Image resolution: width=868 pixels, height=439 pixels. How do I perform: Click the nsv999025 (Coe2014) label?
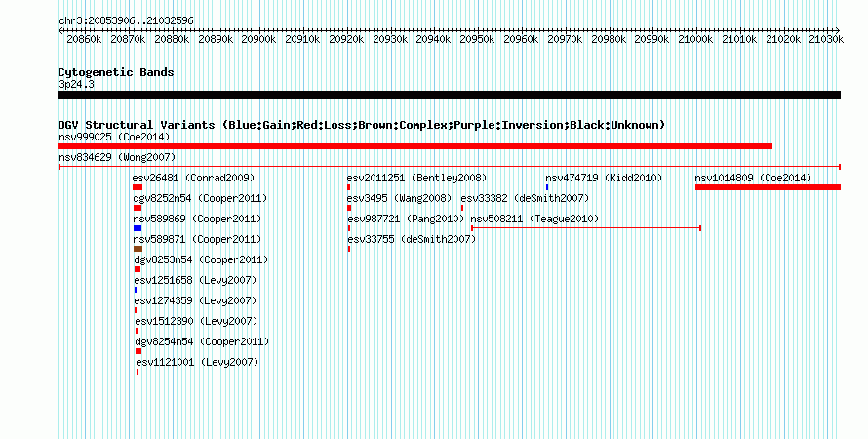pyautogui.click(x=114, y=137)
